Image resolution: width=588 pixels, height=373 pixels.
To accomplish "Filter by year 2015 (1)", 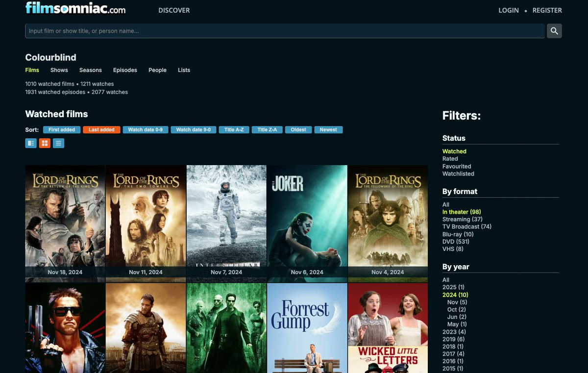I will (453, 369).
